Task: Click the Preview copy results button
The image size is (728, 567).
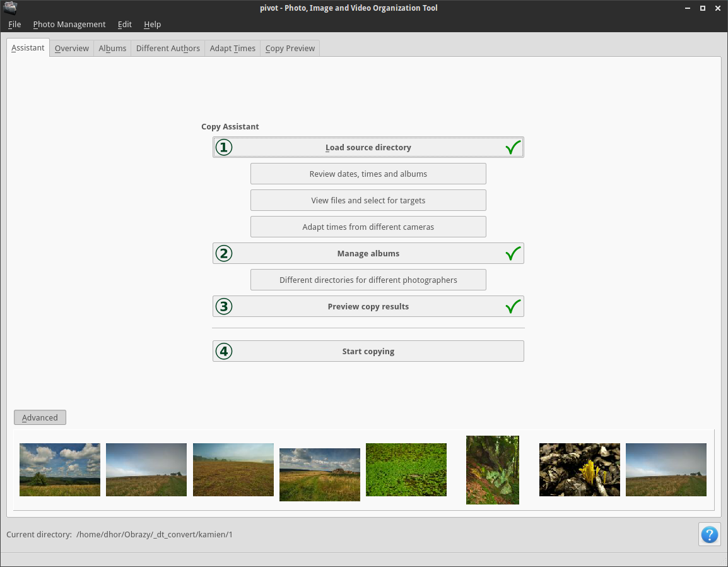Action: 368,306
